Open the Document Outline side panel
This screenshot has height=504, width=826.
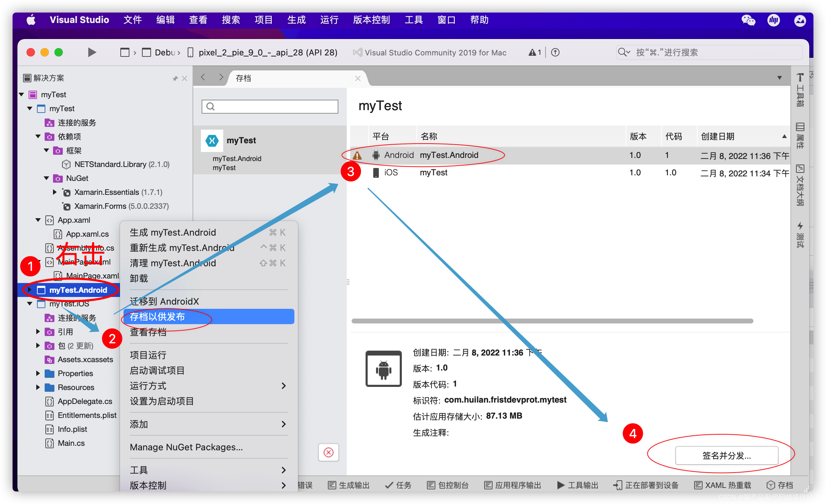[x=800, y=185]
